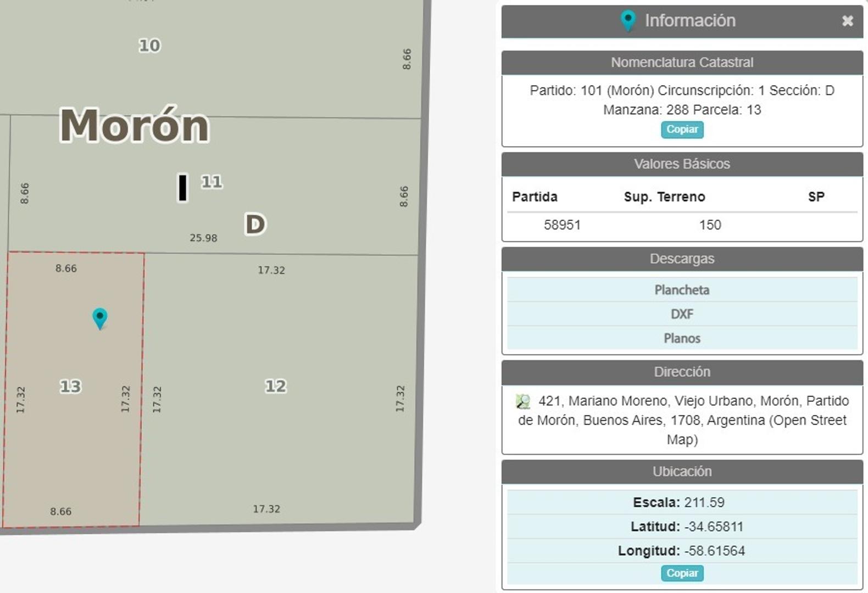The image size is (868, 593).
Task: Close the Información panel
Action: [x=847, y=21]
